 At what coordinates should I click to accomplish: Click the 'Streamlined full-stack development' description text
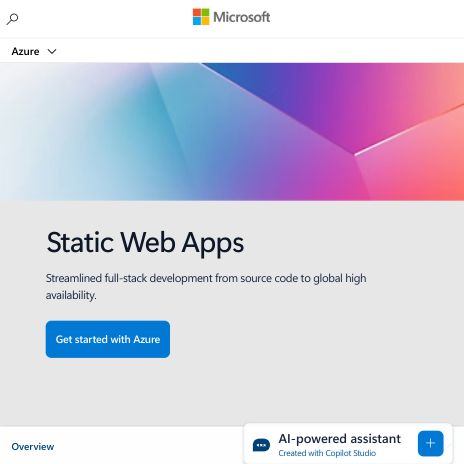206,287
